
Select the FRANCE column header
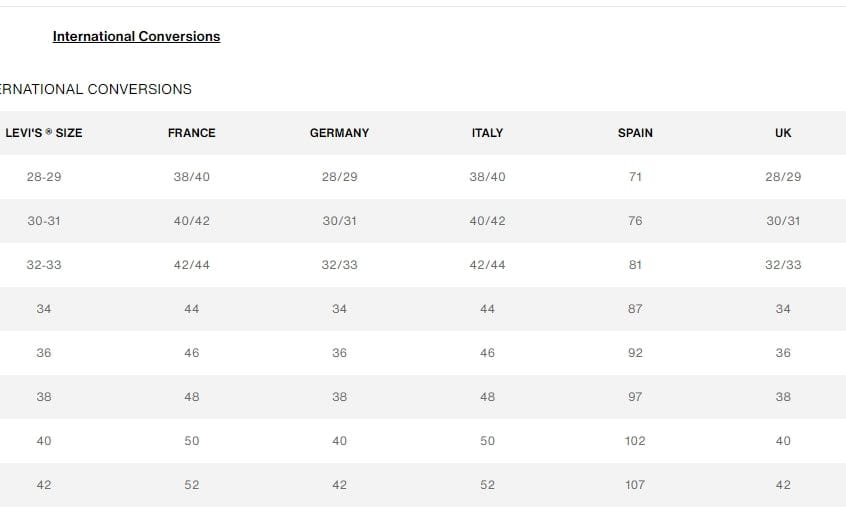point(192,133)
